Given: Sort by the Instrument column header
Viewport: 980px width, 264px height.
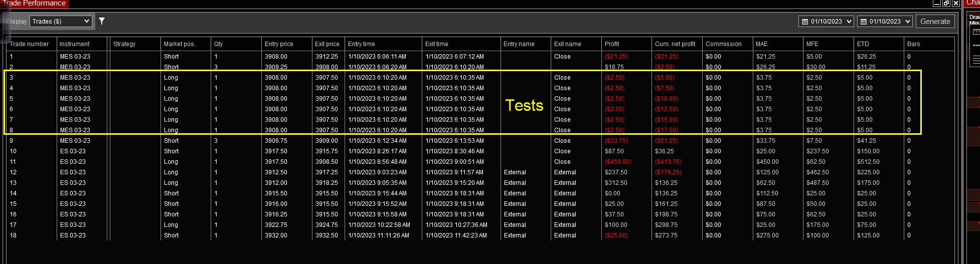Looking at the screenshot, I should (75, 44).
